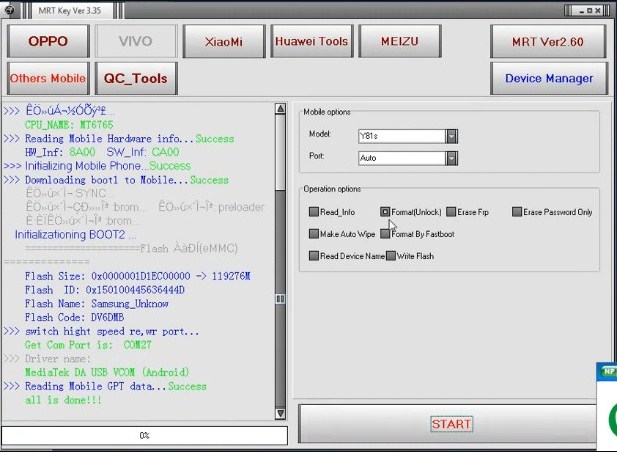The height and width of the screenshot is (452, 617).
Task: Open Others Mobile section
Action: pos(48,78)
